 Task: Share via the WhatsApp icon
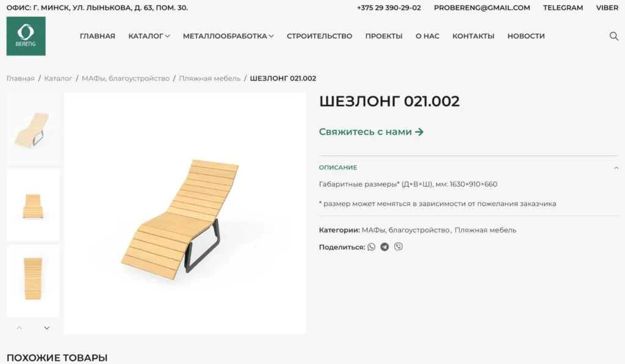[372, 247]
